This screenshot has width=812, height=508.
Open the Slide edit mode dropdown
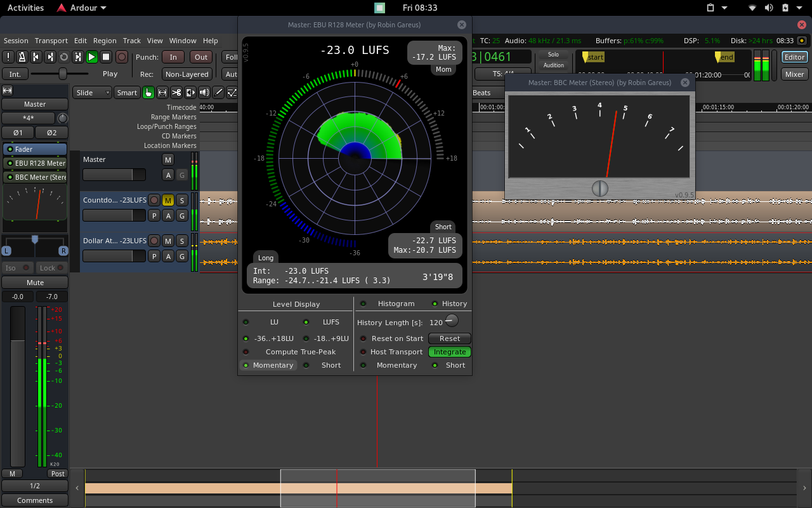pos(93,93)
